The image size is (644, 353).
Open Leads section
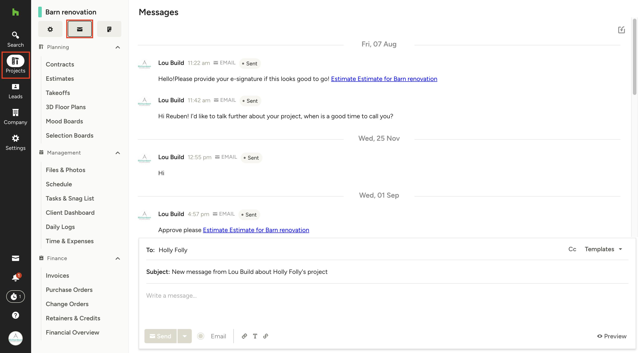pyautogui.click(x=16, y=91)
